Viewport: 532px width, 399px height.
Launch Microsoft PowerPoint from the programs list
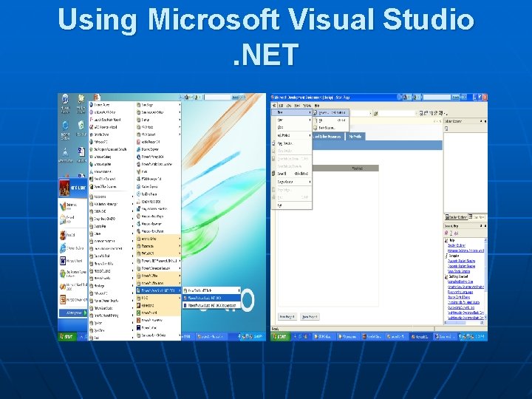click(x=158, y=320)
